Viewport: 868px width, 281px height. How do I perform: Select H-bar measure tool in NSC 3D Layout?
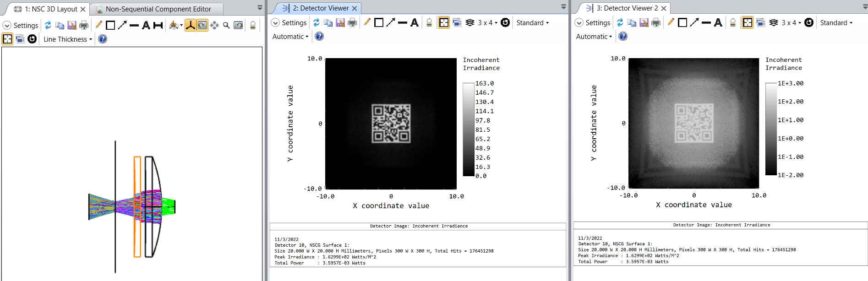click(158, 25)
